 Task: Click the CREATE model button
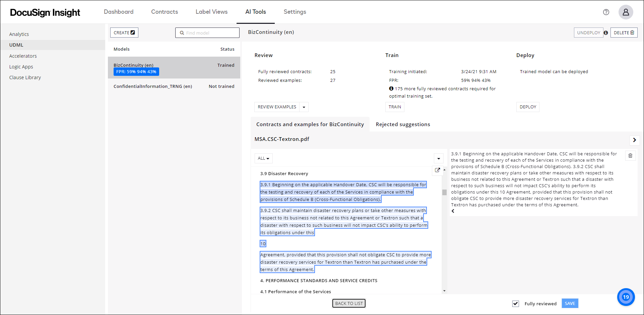click(x=124, y=33)
